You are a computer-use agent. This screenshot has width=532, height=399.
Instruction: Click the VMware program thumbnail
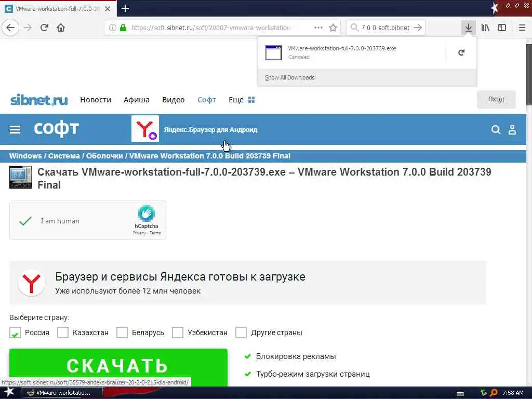coord(21,177)
